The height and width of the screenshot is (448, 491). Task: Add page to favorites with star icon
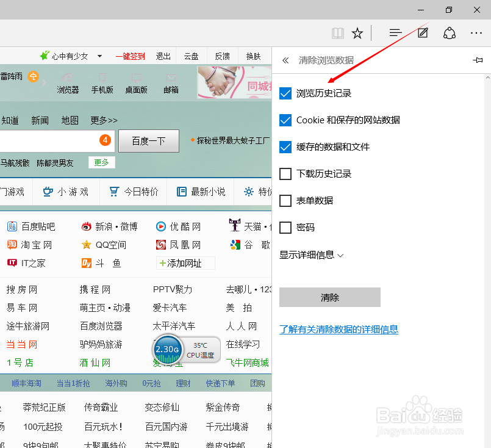click(x=357, y=33)
